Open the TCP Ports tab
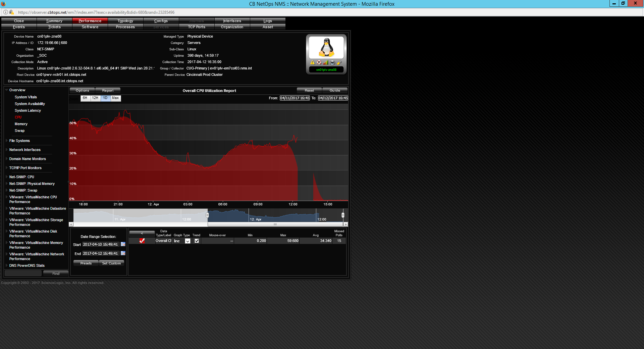The width and height of the screenshot is (644, 349). click(x=197, y=27)
